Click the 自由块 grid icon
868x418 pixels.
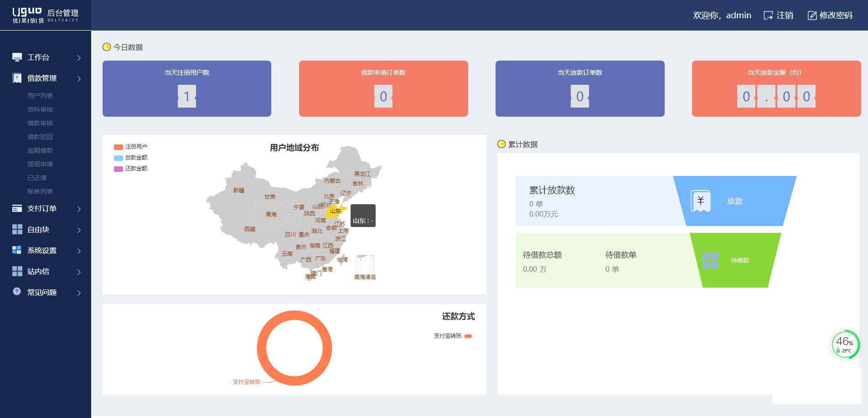17,229
